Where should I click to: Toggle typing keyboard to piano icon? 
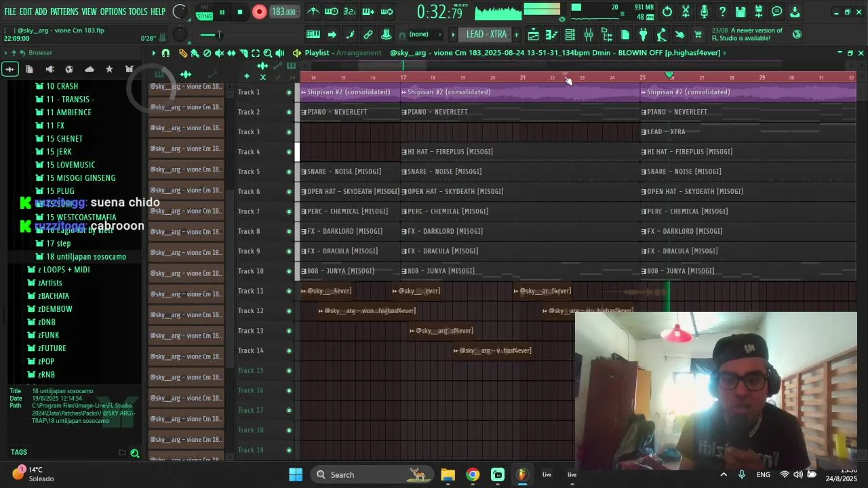click(x=313, y=35)
